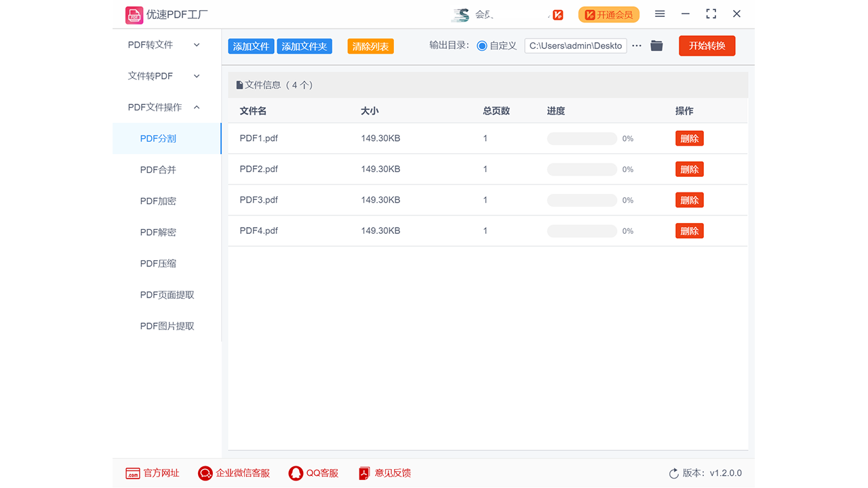Delete PDF3.pdf from the list

click(x=689, y=199)
